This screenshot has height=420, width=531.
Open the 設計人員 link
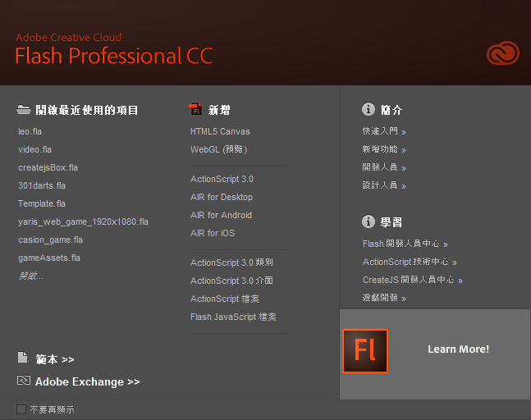(x=384, y=185)
